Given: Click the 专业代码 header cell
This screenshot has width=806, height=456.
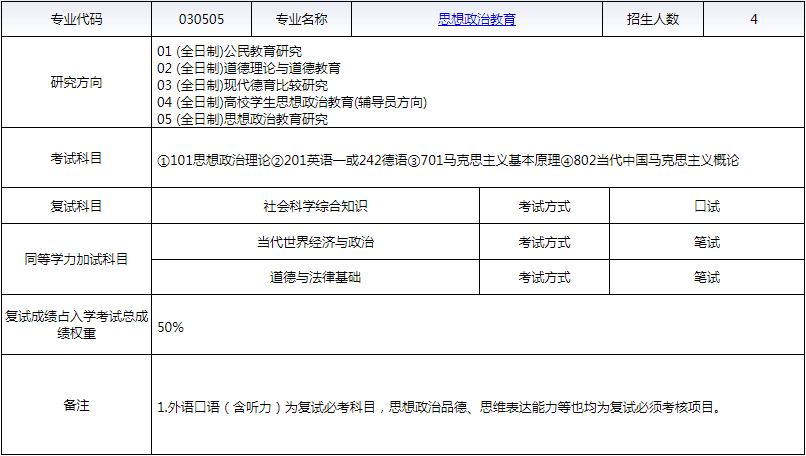Looking at the screenshot, I should 76,19.
